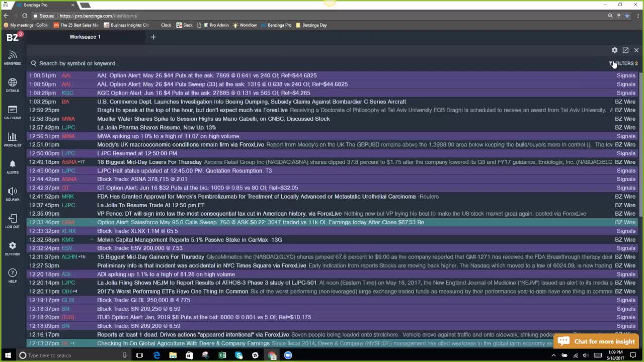Image resolution: width=644 pixels, height=362 pixels.
Task: Open the 15 Biggest Mid-Day Gainers headline
Action: tap(150, 257)
